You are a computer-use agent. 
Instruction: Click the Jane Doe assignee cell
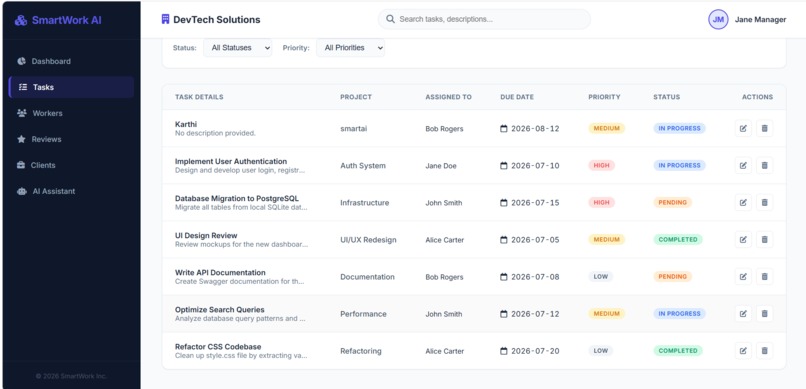[441, 165]
